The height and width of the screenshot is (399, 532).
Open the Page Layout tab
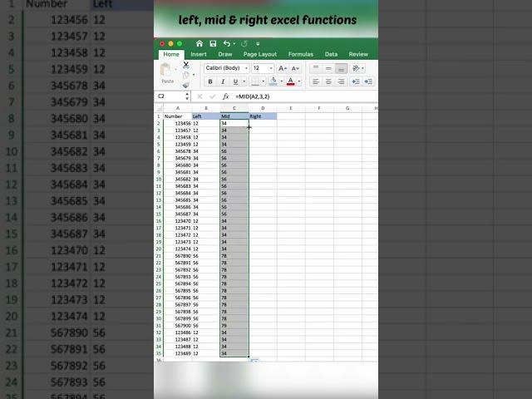pyautogui.click(x=260, y=54)
